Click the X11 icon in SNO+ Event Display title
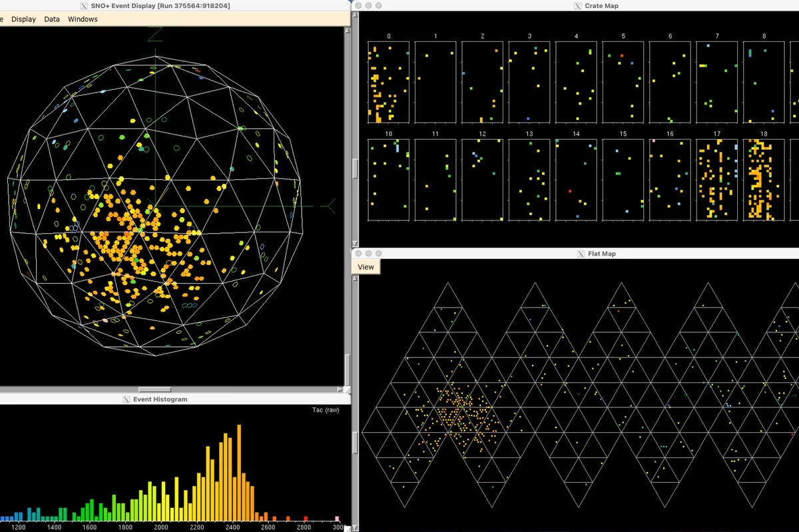 [x=84, y=5]
